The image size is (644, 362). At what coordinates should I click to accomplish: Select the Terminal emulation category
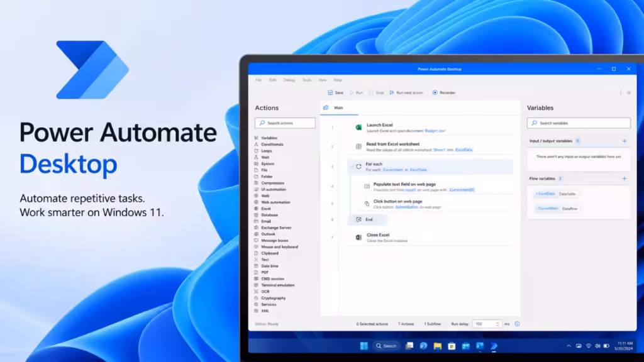click(274, 285)
